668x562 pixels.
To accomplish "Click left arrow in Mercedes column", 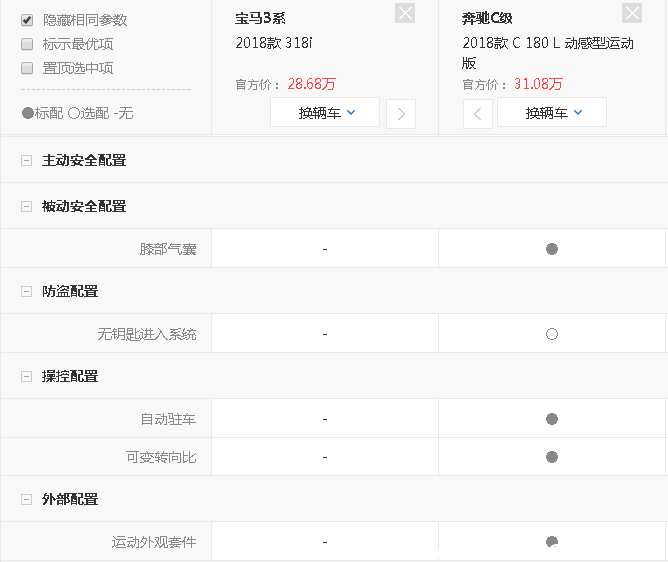I will (x=478, y=114).
